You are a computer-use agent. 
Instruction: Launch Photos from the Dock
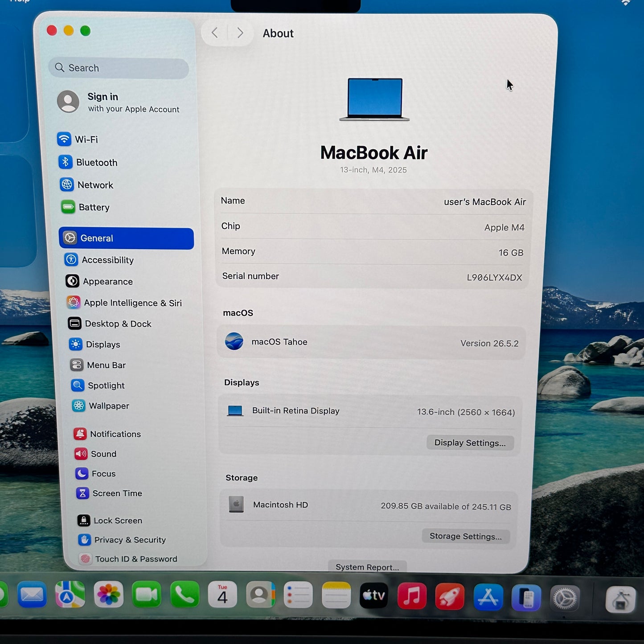108,595
